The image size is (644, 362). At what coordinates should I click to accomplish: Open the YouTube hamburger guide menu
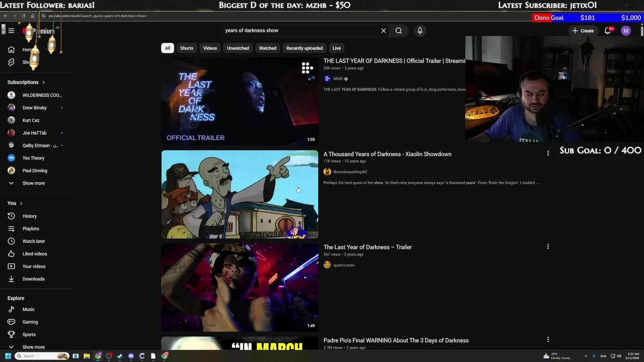click(11, 31)
